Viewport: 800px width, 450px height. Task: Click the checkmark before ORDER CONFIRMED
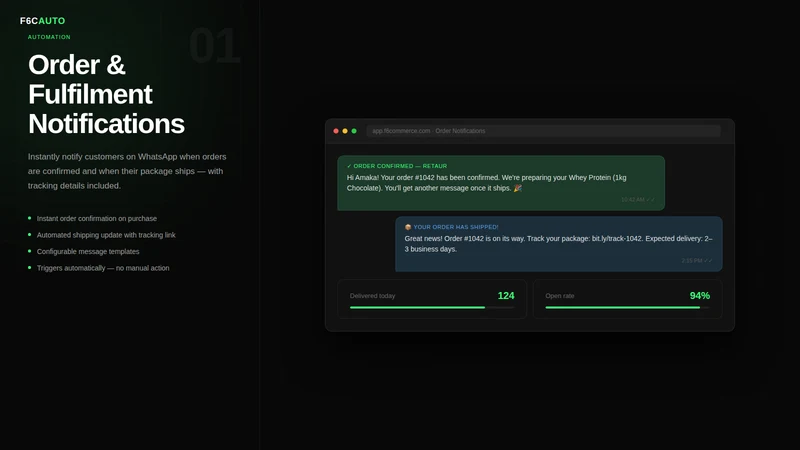coord(349,166)
